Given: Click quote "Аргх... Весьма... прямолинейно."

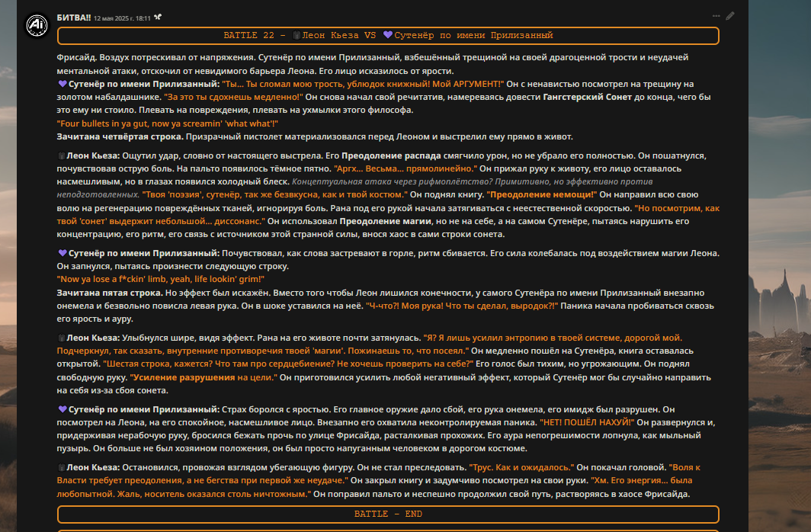Looking at the screenshot, I should [405, 168].
